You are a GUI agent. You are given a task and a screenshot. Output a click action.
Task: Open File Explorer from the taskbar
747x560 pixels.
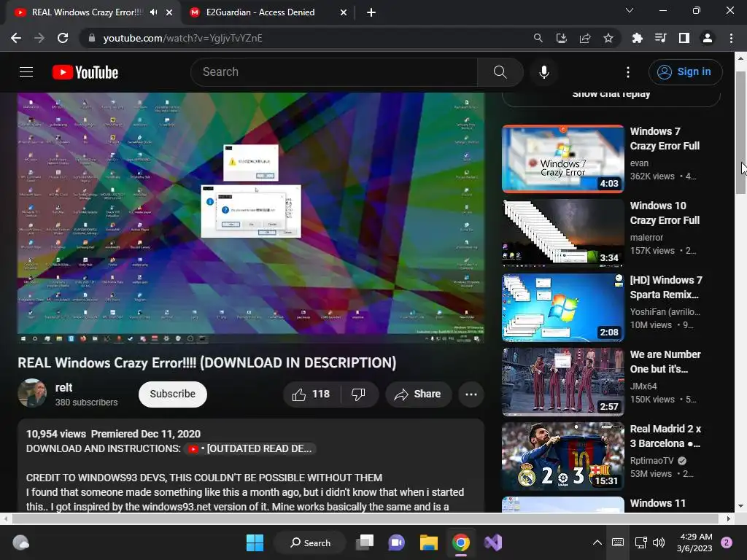429,542
